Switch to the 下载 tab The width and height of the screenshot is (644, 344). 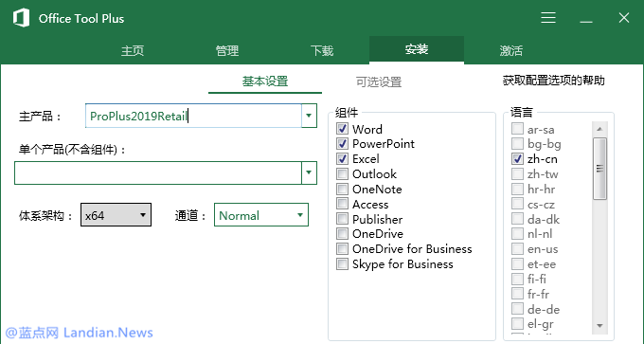(322, 50)
